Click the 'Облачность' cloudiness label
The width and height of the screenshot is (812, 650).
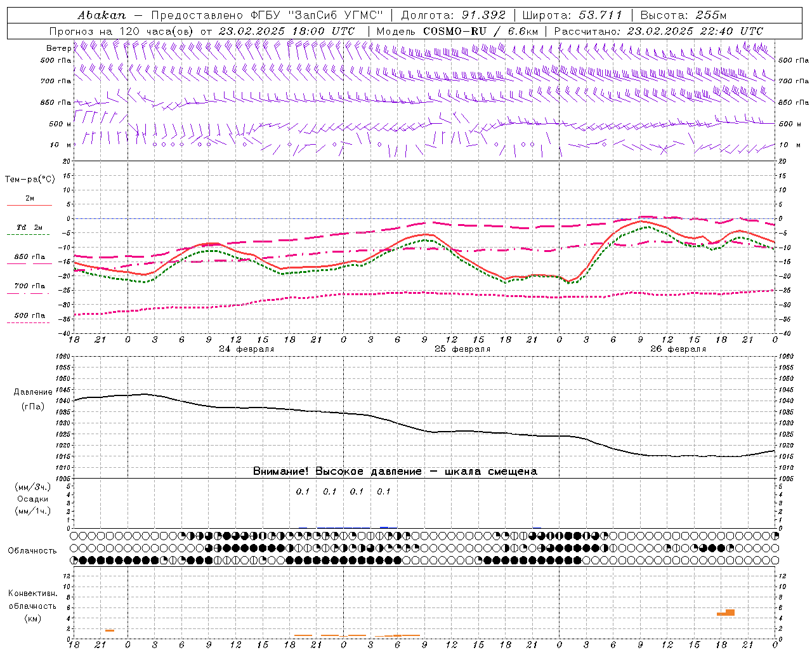tap(32, 550)
